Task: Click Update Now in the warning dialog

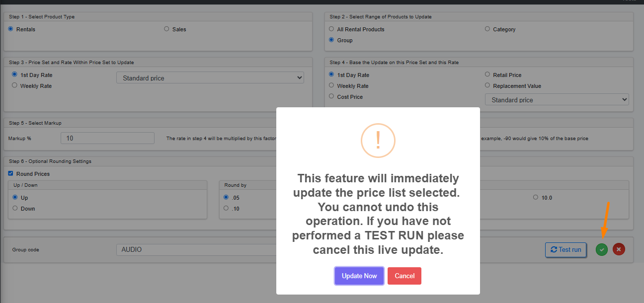Action: pos(359,276)
